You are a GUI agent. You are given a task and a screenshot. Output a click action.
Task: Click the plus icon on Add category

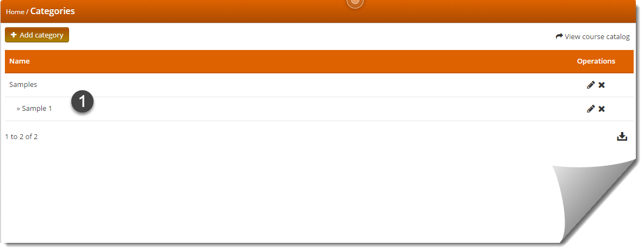(14, 35)
